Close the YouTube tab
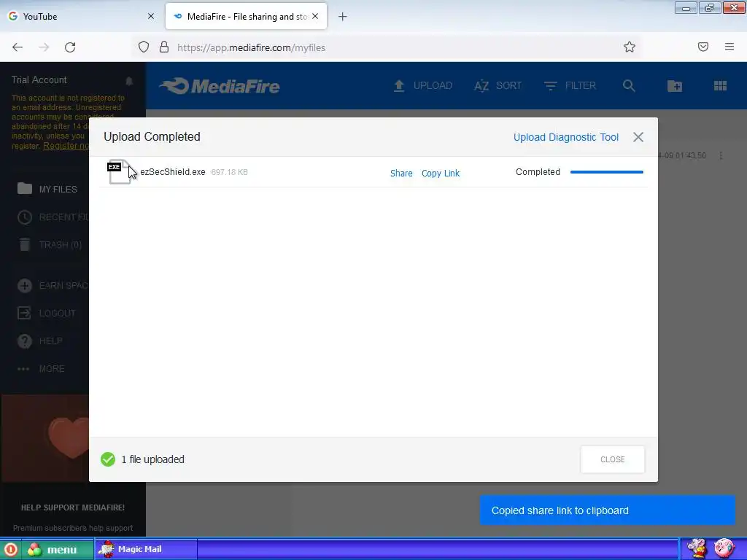Viewport: 747px width, 560px height. point(151,16)
